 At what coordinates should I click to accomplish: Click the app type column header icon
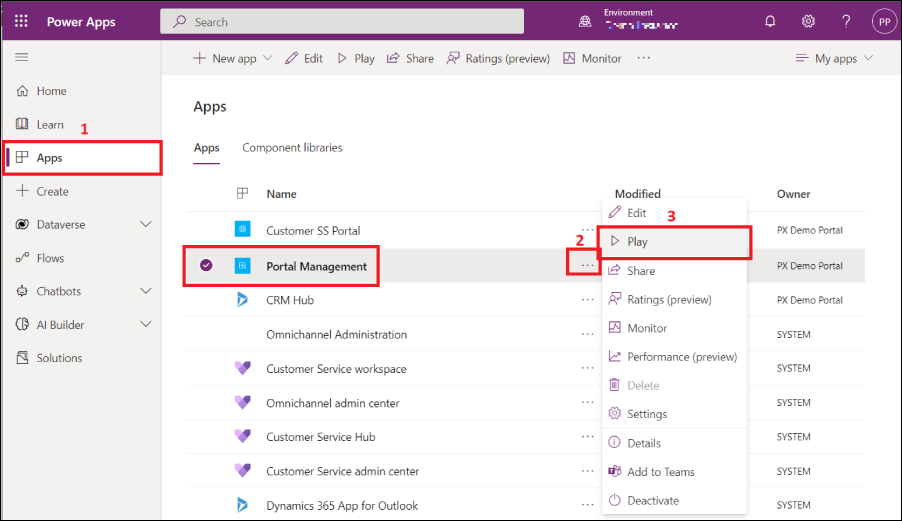point(242,193)
